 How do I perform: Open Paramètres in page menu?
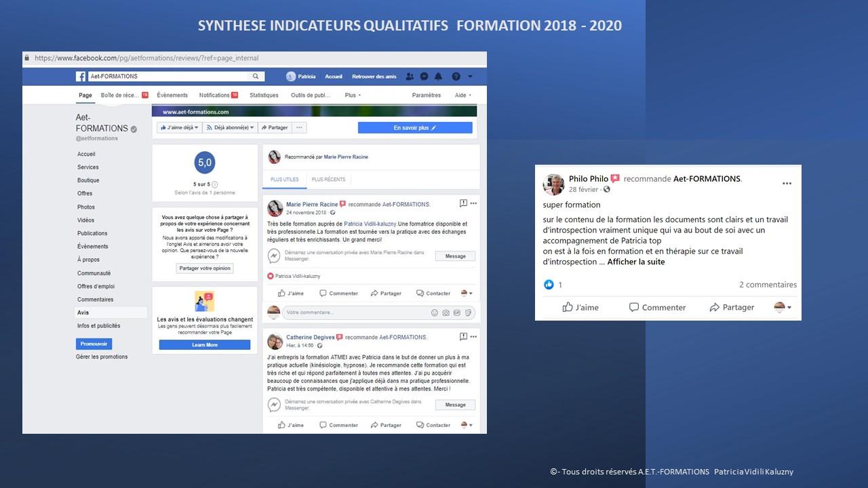pyautogui.click(x=427, y=96)
